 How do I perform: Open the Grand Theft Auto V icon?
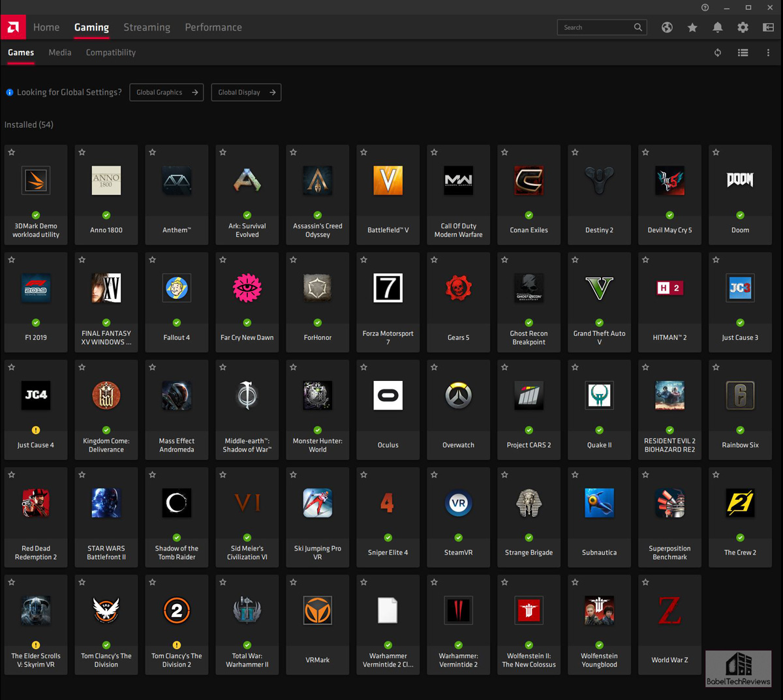pos(599,288)
